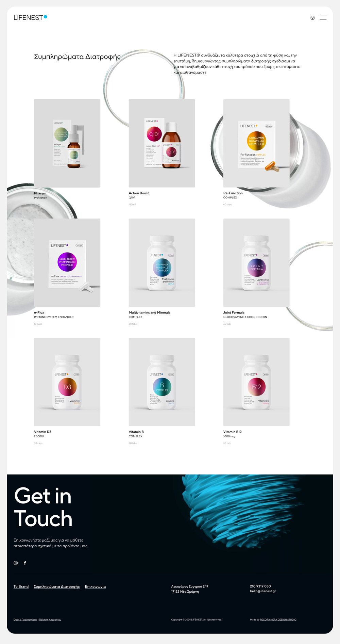Open the Vitamin B Complex product image

click(x=162, y=382)
